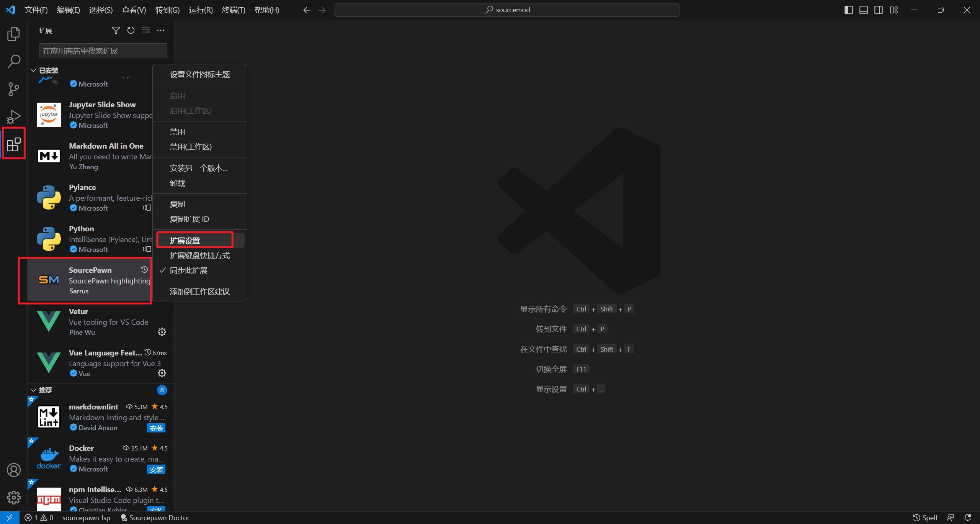Open the 查看(V) menu
Viewport: 980px width, 524px height.
coord(134,10)
